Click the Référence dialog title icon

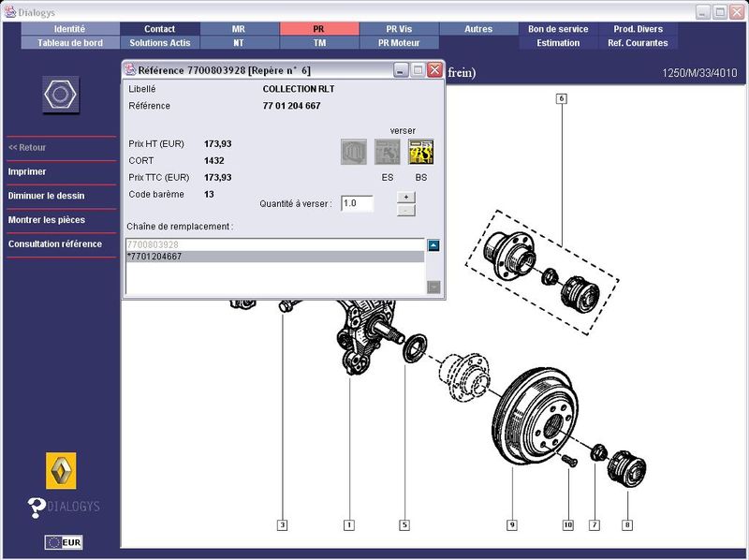130,69
